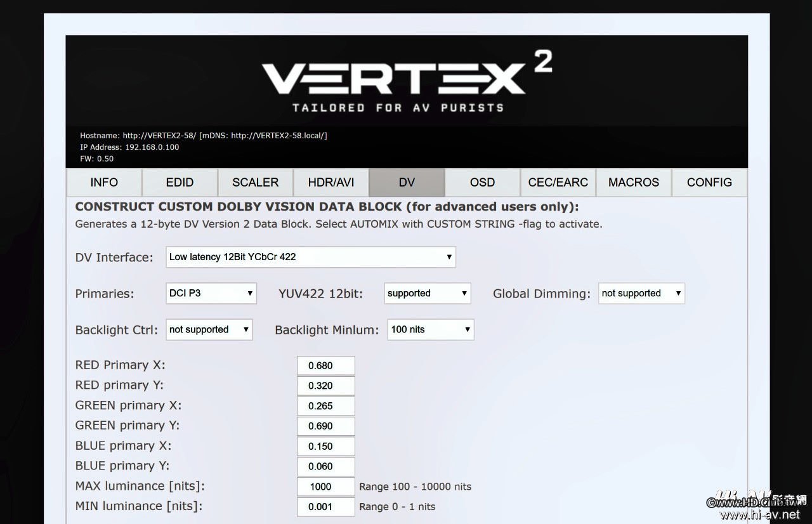
Task: Select the hostname text line
Action: [204, 136]
